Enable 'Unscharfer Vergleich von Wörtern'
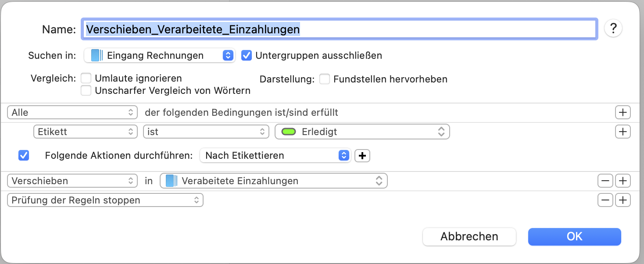 point(86,90)
